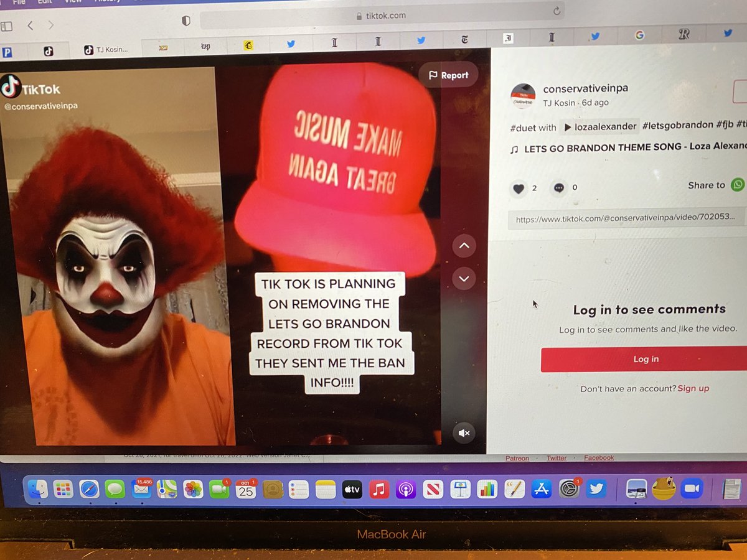Image resolution: width=747 pixels, height=560 pixels.
Task: Open Contacts from the Dock
Action: pyautogui.click(x=273, y=490)
